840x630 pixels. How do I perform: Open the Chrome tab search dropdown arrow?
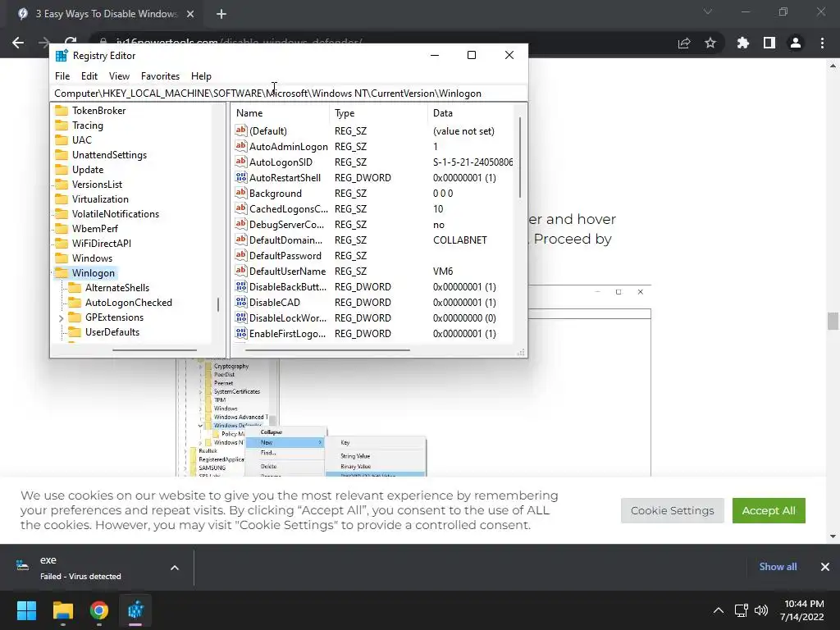[x=708, y=11]
